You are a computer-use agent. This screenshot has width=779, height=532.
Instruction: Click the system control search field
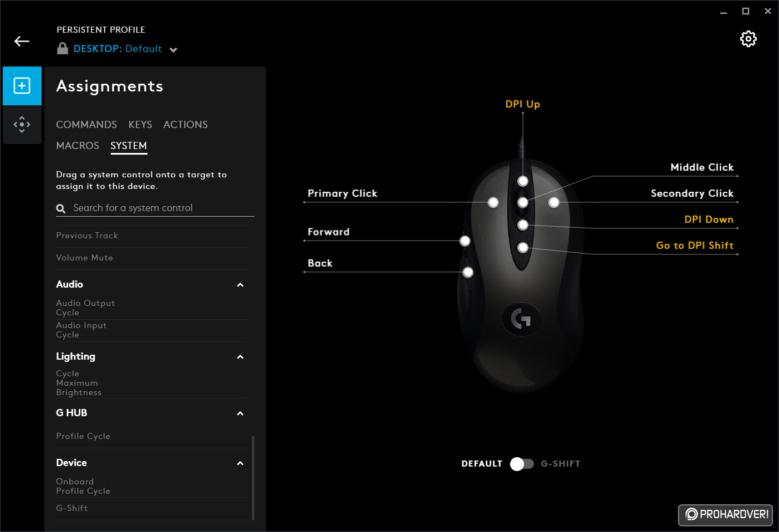coord(155,208)
